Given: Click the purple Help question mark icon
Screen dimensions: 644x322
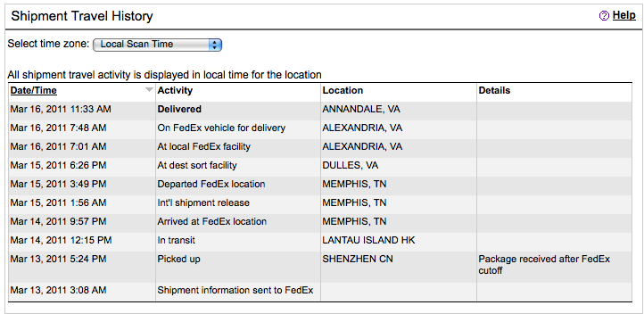Looking at the screenshot, I should 604,16.
